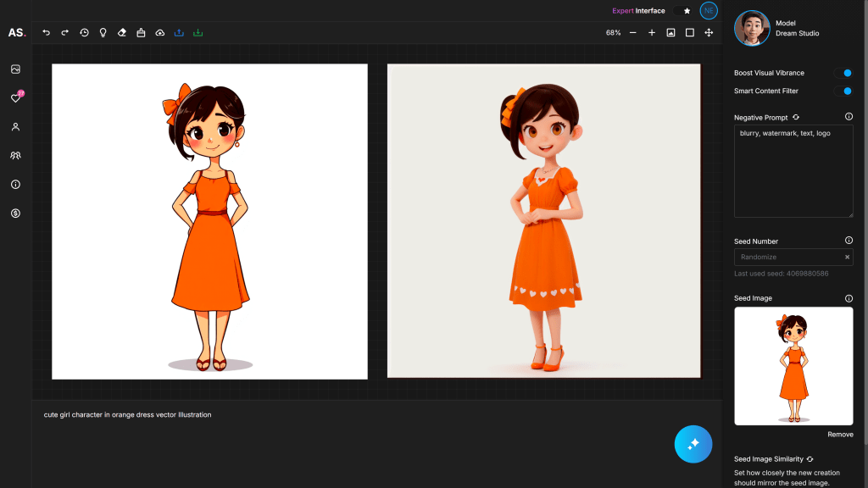Select the eraser tool
The height and width of the screenshot is (488, 868).
click(x=121, y=32)
